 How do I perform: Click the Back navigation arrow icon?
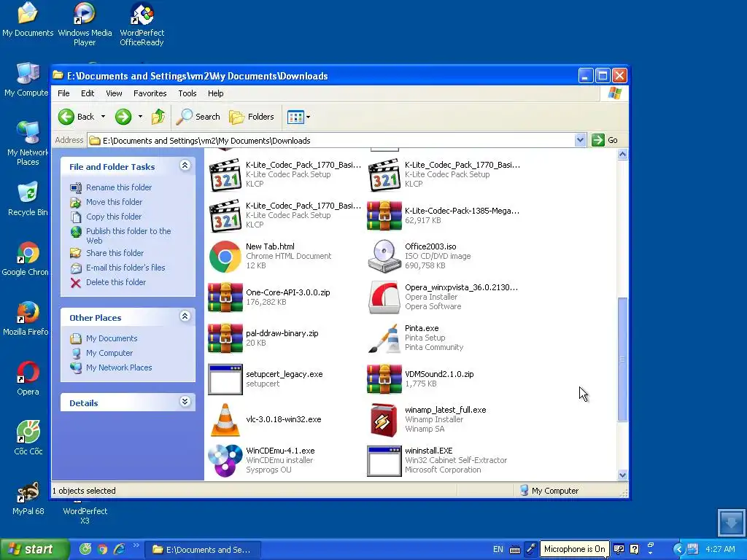[66, 117]
